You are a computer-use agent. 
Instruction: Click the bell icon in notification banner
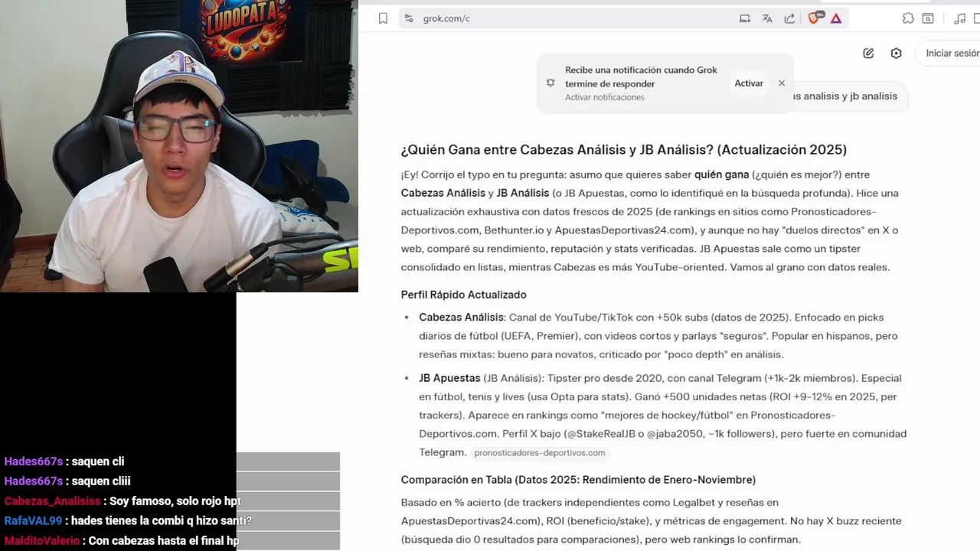pyautogui.click(x=550, y=83)
